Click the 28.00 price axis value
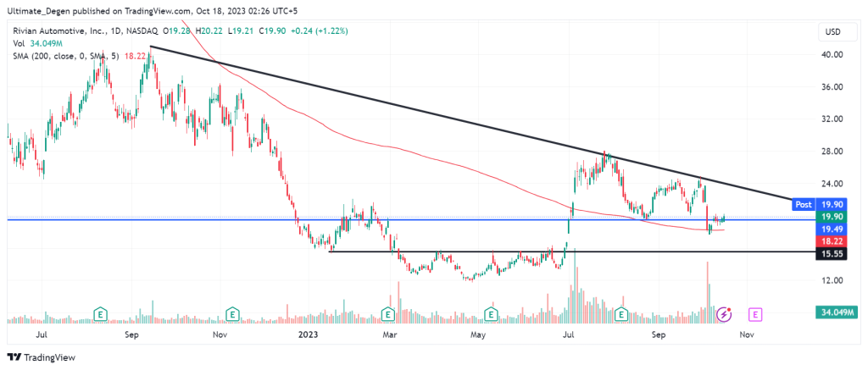Screen dimensions: 868x370 coord(833,152)
